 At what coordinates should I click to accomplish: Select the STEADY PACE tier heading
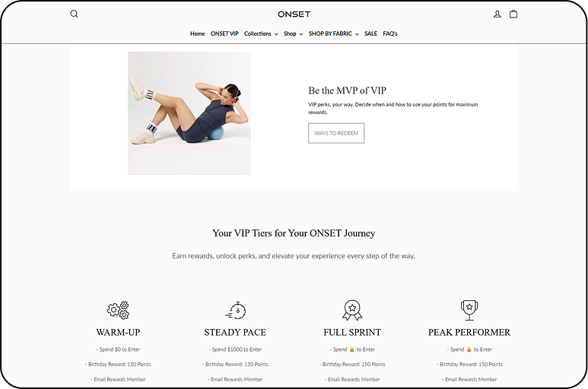point(235,333)
